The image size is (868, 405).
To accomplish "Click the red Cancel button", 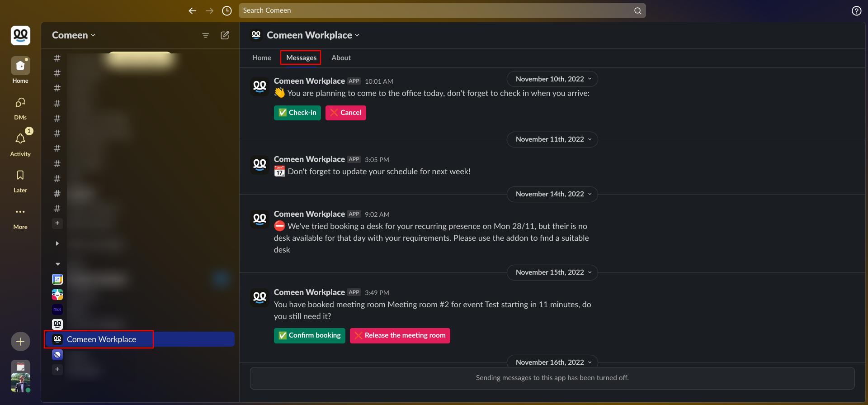I will click(x=346, y=113).
